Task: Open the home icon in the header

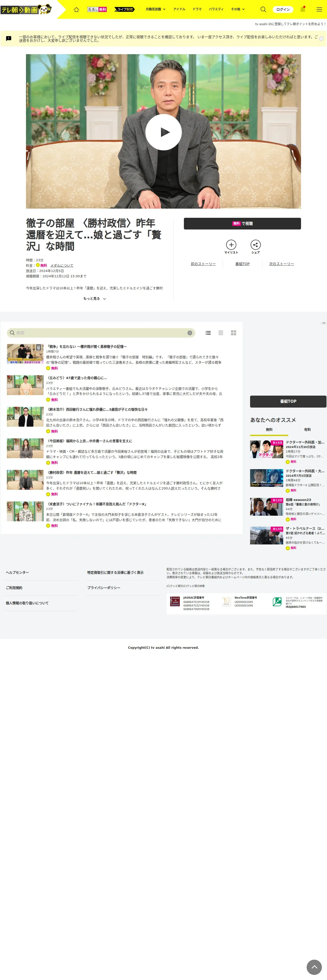Action: pos(76,9)
